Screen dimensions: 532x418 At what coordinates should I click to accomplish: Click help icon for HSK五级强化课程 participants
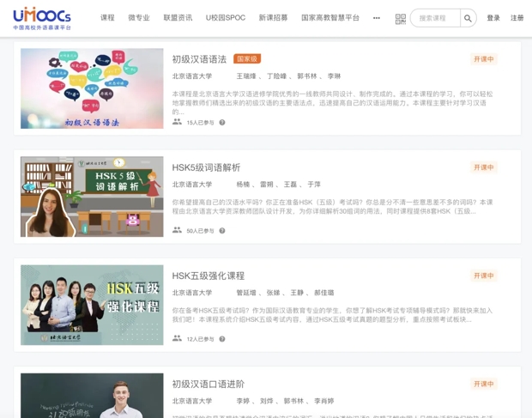tap(222, 339)
